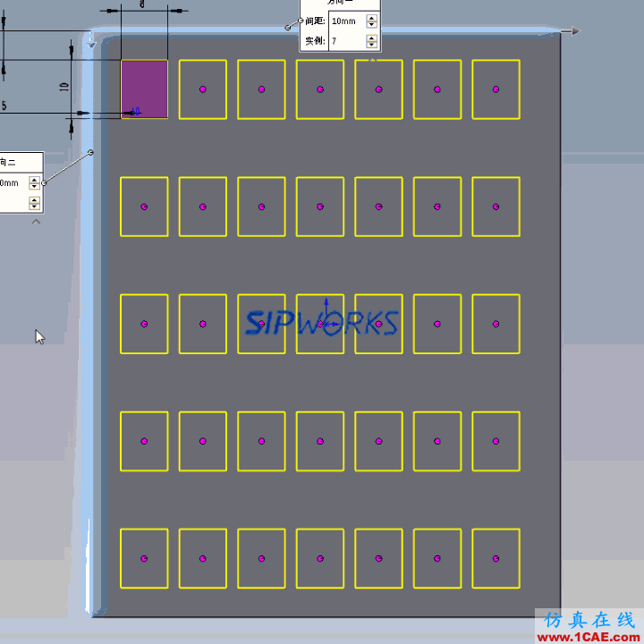644x644 pixels.
Task: Click the vertical dimension text 10
Action: [x=64, y=87]
